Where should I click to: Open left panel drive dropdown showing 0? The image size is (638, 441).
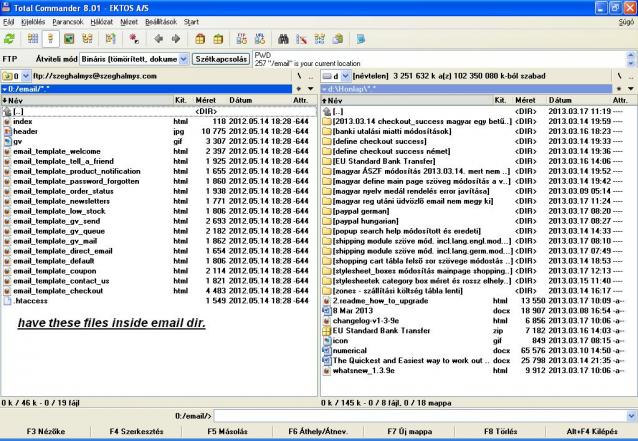(x=26, y=76)
